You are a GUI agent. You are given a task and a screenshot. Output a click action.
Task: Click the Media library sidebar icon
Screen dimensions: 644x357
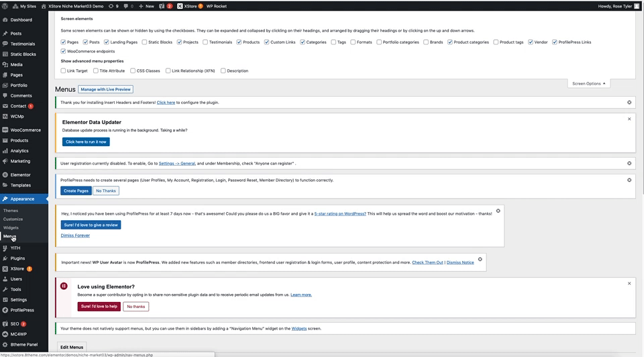tap(5, 64)
